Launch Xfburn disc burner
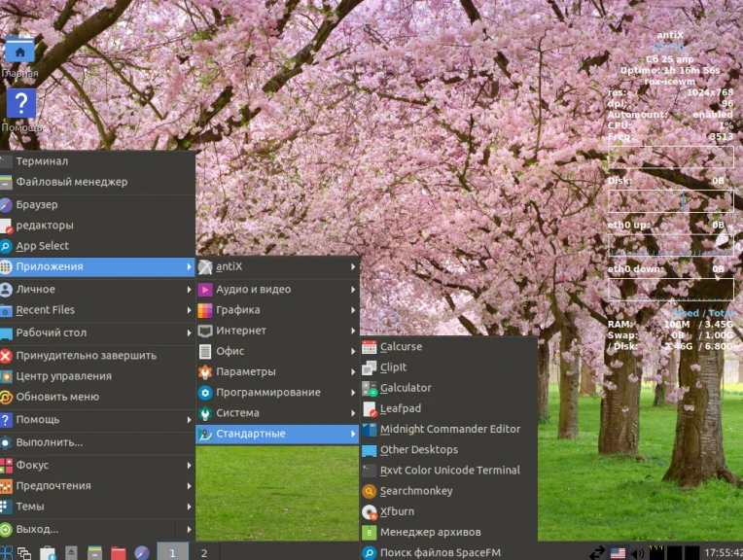 [396, 511]
